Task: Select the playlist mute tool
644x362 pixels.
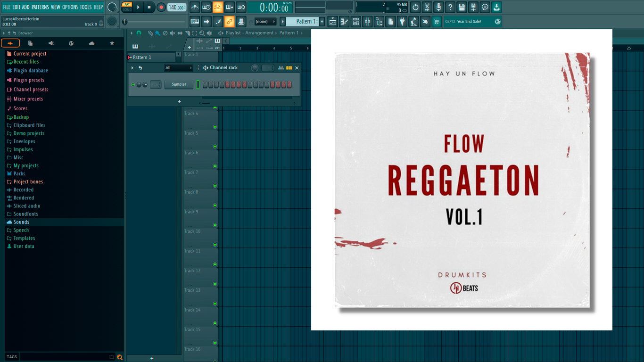Action: (x=173, y=33)
